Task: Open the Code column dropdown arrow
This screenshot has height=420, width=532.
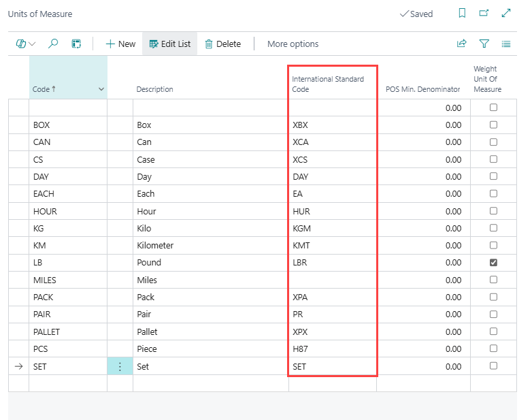Action: coord(101,89)
